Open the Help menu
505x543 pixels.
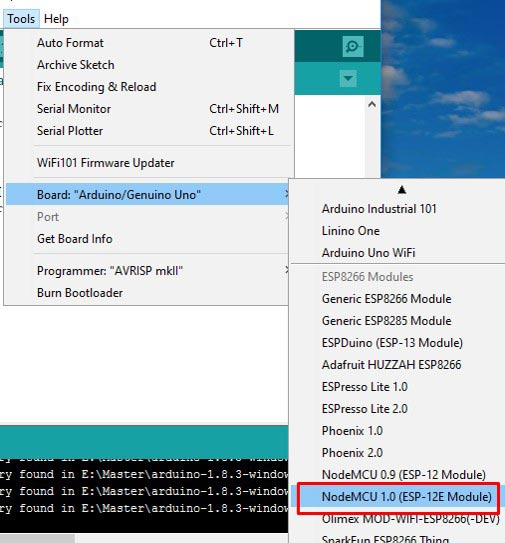coord(56,19)
